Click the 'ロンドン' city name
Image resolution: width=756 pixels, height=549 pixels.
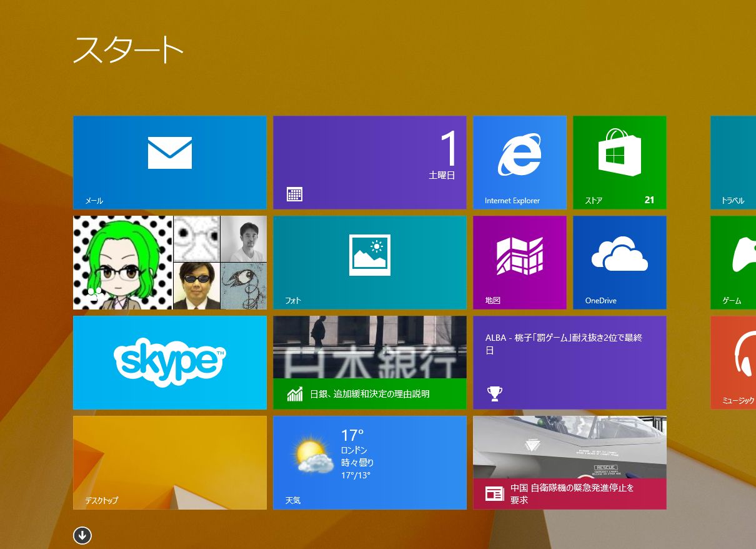coord(354,450)
